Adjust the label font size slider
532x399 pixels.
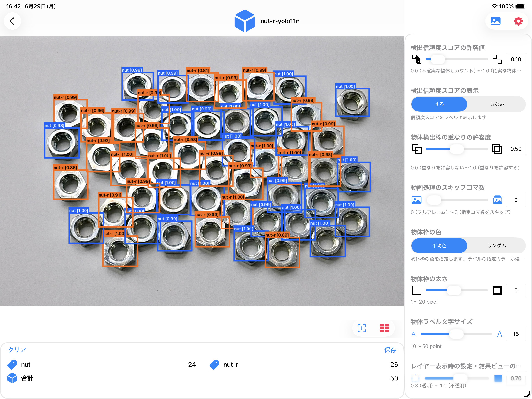click(456, 334)
